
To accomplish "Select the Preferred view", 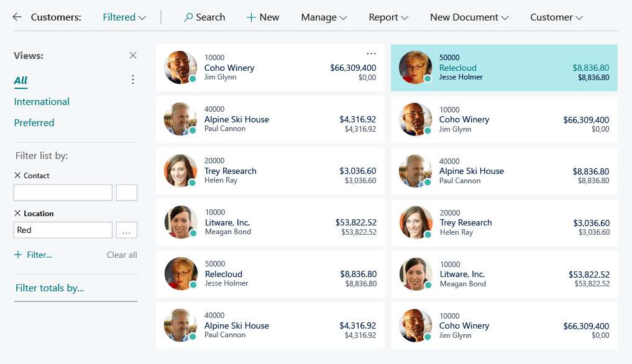I will coord(34,122).
